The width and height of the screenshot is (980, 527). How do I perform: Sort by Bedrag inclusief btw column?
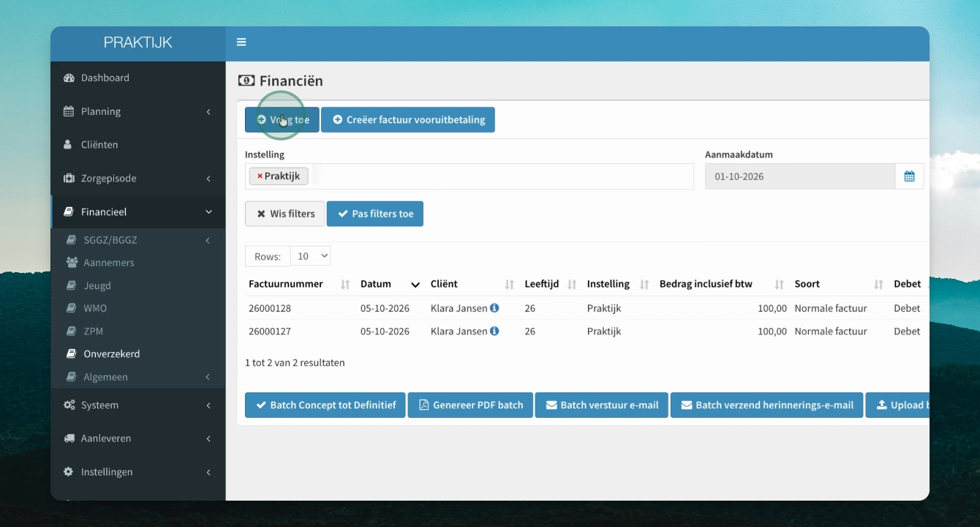tap(780, 284)
